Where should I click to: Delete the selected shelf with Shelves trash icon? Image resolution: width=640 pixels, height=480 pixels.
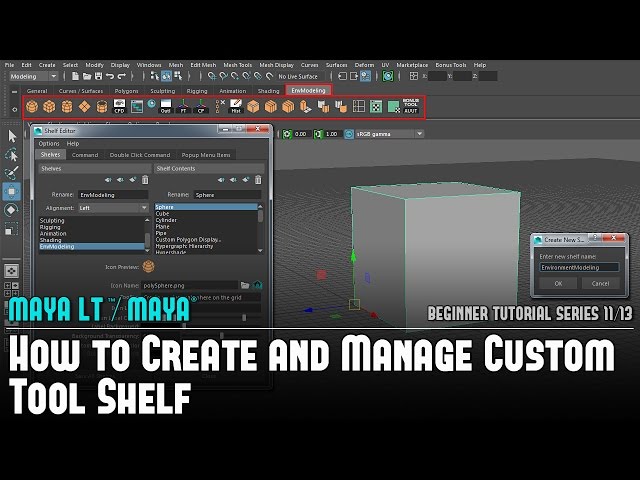pyautogui.click(x=145, y=180)
